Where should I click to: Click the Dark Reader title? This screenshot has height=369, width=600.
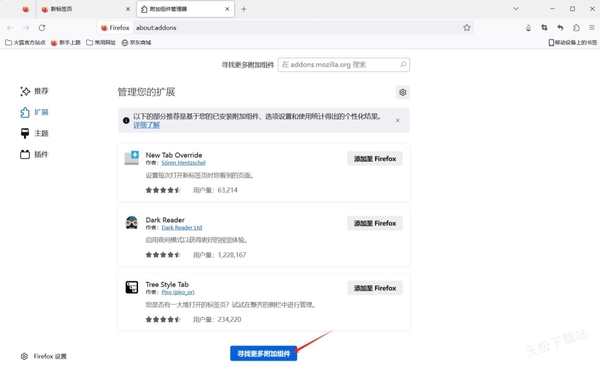coord(165,220)
